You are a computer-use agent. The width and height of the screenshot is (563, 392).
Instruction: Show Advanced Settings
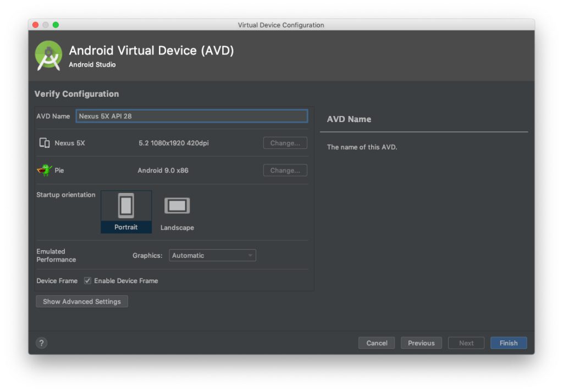coord(82,301)
